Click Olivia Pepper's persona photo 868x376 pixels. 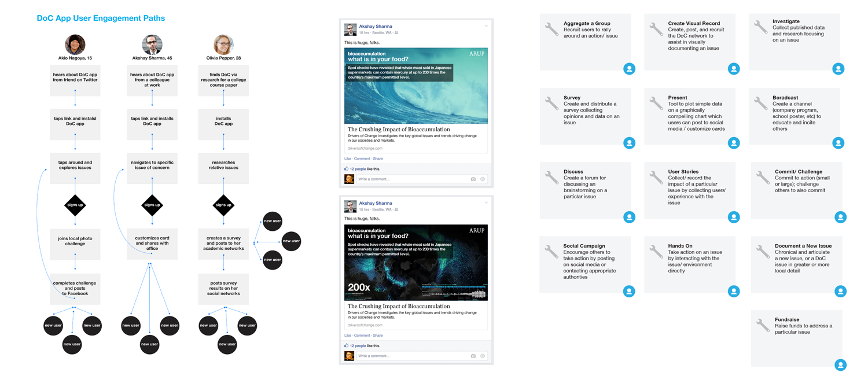click(x=223, y=45)
